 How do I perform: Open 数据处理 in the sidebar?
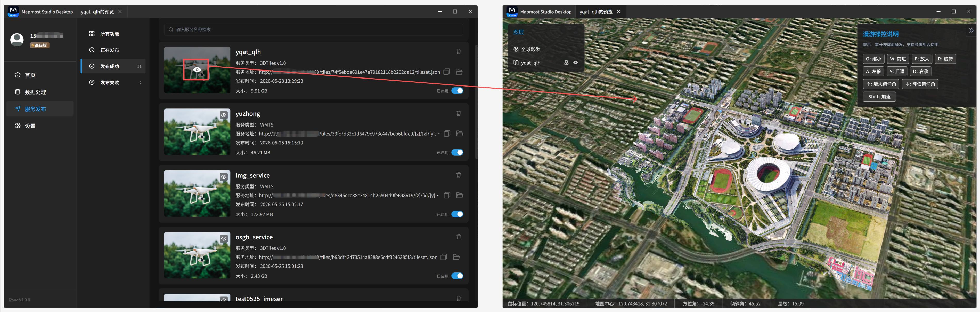(x=40, y=92)
